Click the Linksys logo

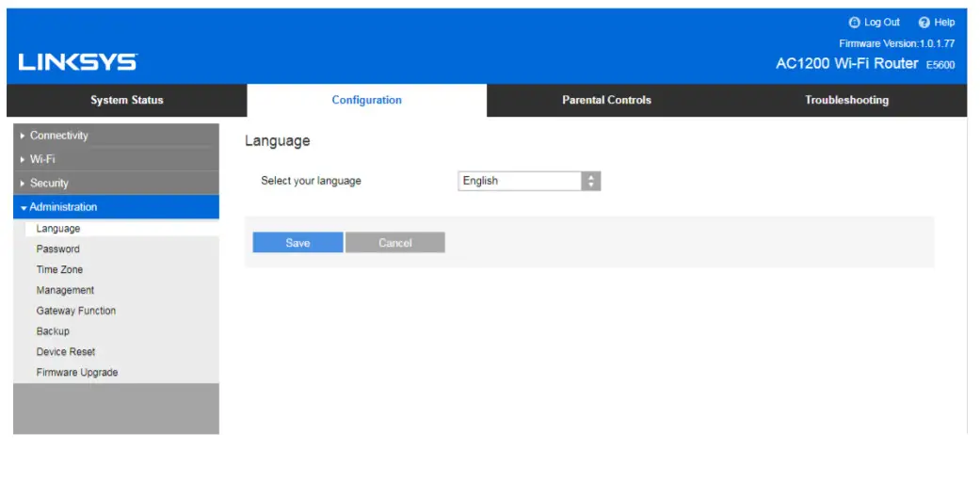point(78,62)
